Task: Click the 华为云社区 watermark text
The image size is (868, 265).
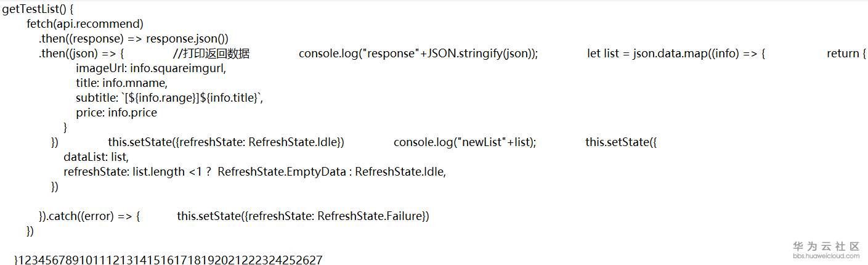Action: click(x=825, y=246)
